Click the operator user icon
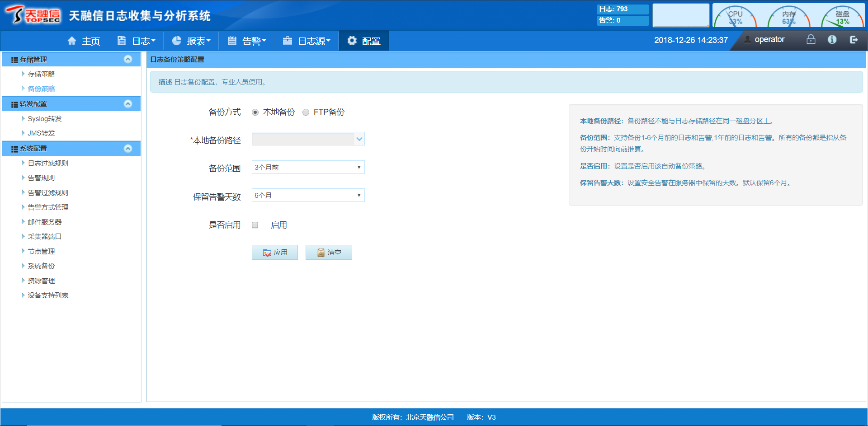The image size is (868, 426). pyautogui.click(x=748, y=40)
